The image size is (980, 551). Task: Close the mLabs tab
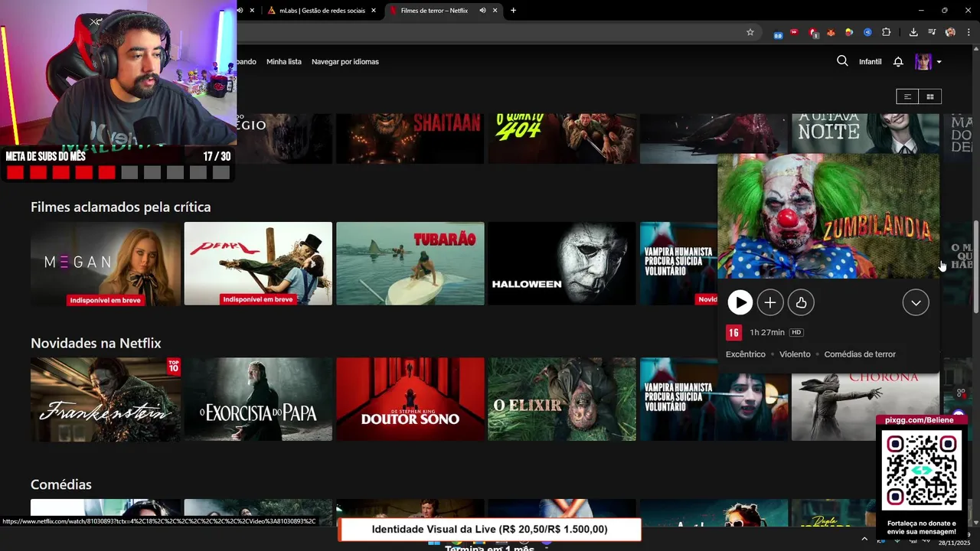[x=374, y=11]
